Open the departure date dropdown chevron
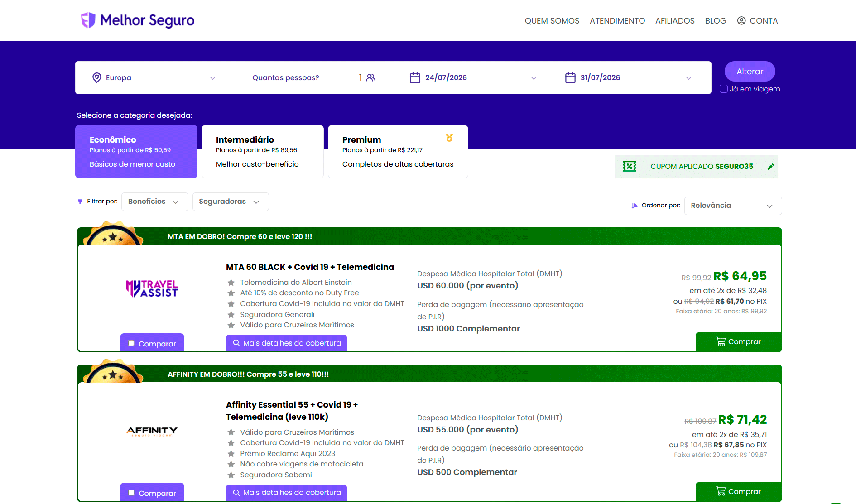 click(534, 78)
